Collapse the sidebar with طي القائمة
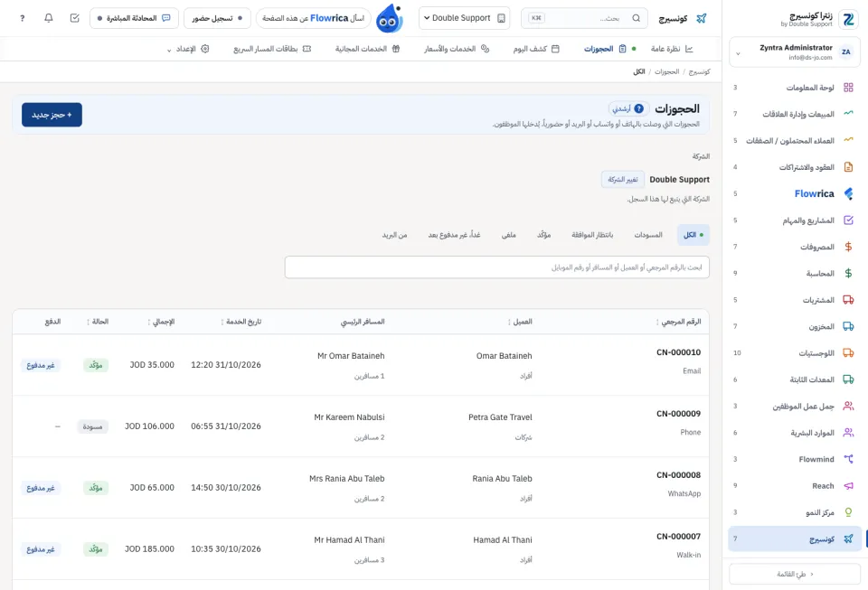The width and height of the screenshot is (868, 590). [x=795, y=574]
